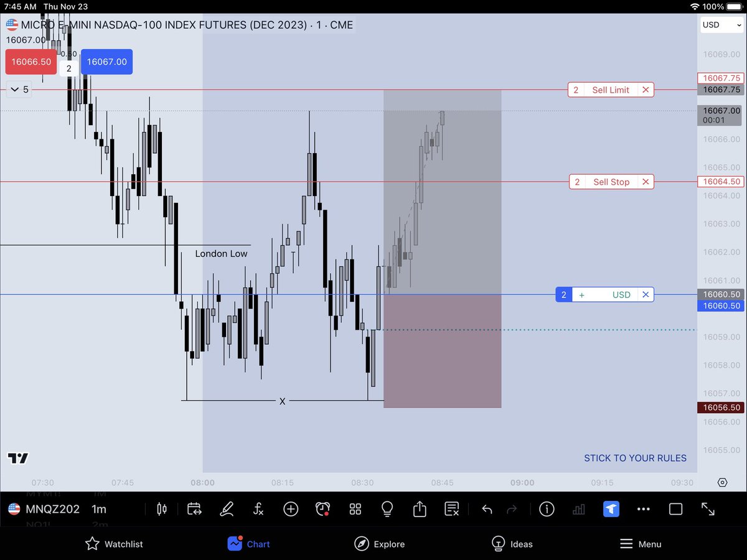This screenshot has width=747, height=560.
Task: Close the open position with X
Action: [x=646, y=294]
